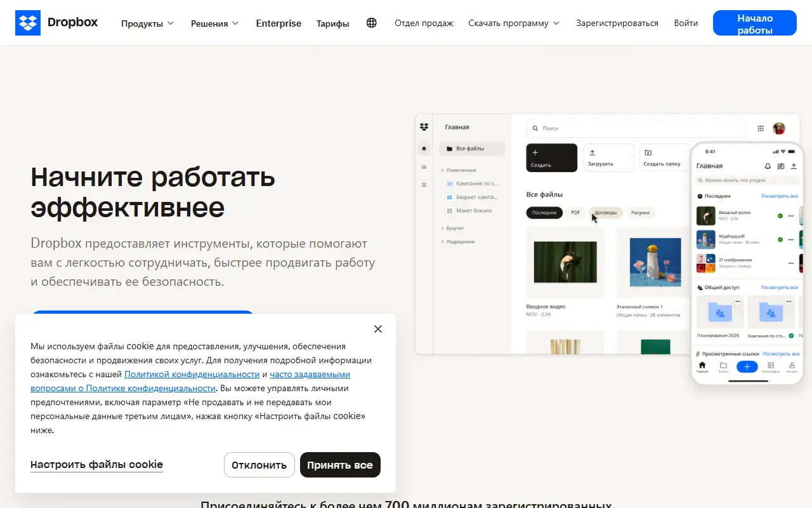Click the Войти sign-in link
The image size is (812, 508).
(686, 23)
